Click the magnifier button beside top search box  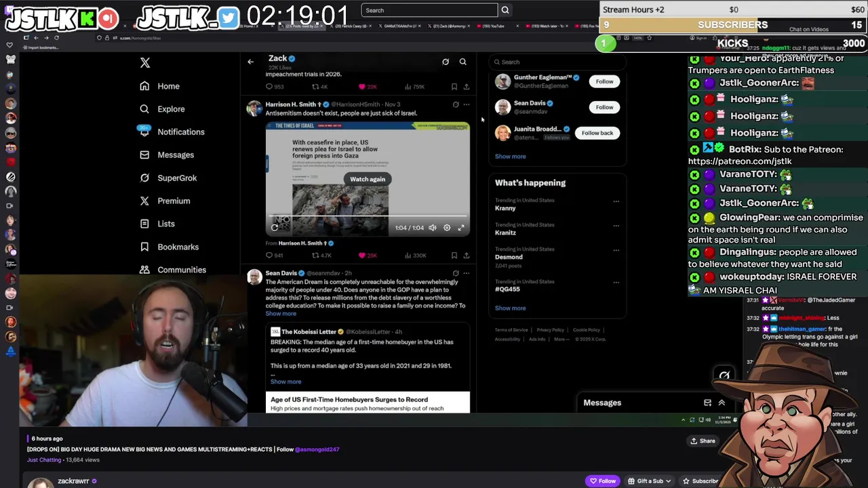[x=505, y=10]
